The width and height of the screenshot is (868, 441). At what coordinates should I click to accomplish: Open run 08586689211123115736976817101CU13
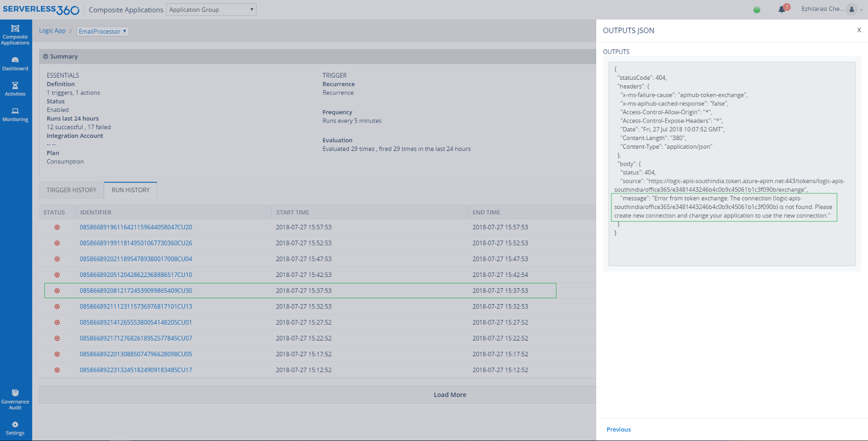click(136, 307)
